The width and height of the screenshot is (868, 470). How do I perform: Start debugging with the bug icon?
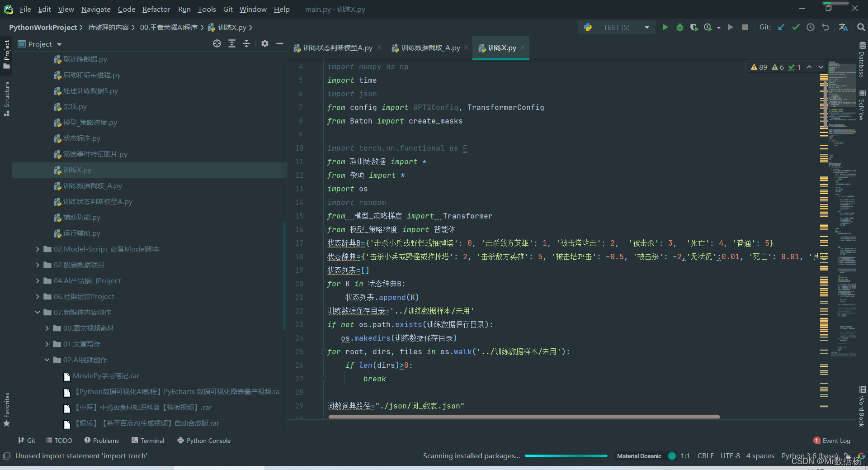pos(679,28)
